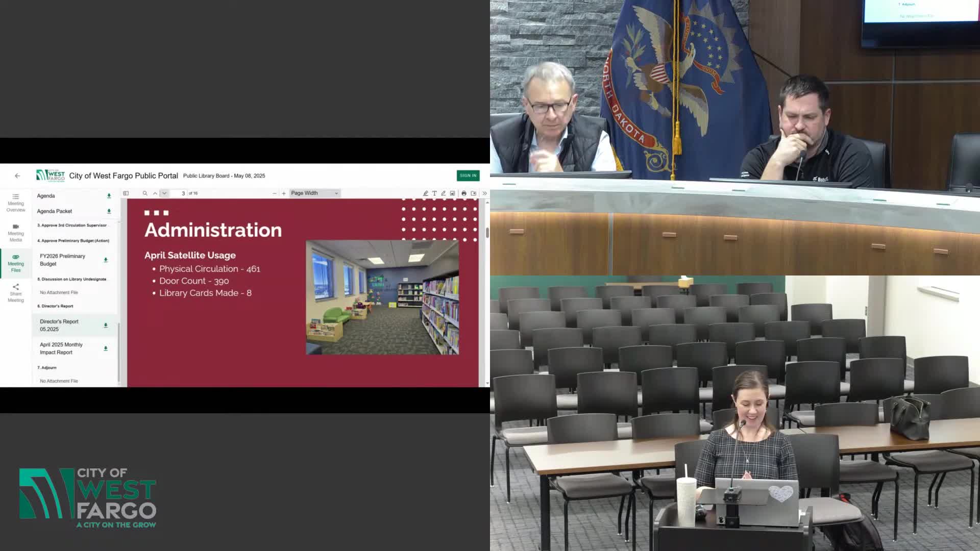
Task: Select the add text tool
Action: pos(434,193)
